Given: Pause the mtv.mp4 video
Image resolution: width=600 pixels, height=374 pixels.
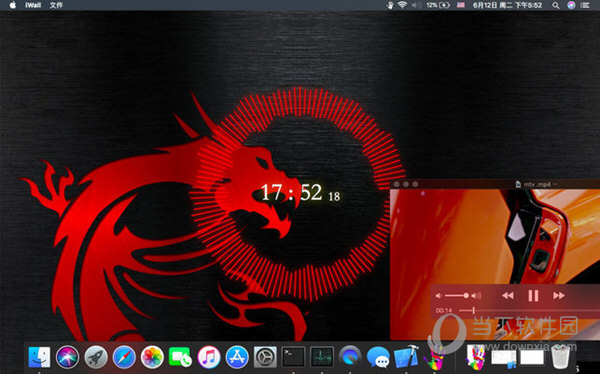Looking at the screenshot, I should pos(533,296).
